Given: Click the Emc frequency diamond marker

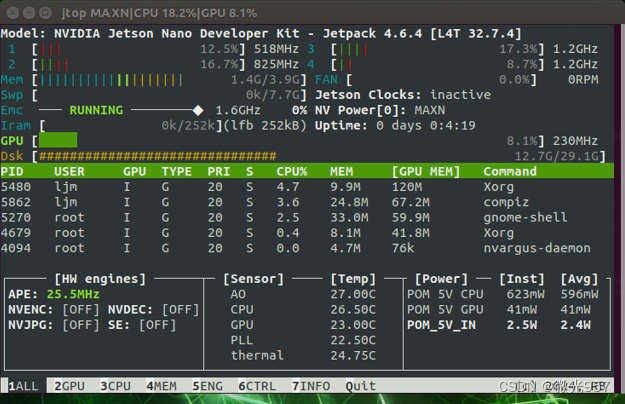Looking at the screenshot, I should [x=198, y=110].
